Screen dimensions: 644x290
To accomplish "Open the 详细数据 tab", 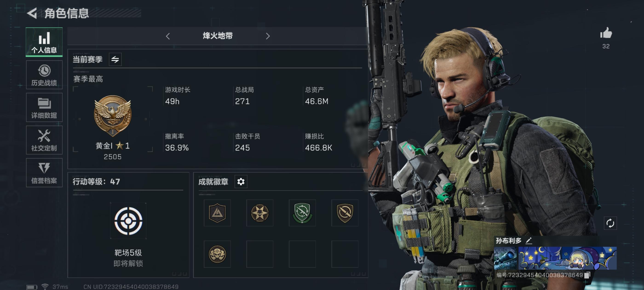I will click(44, 107).
